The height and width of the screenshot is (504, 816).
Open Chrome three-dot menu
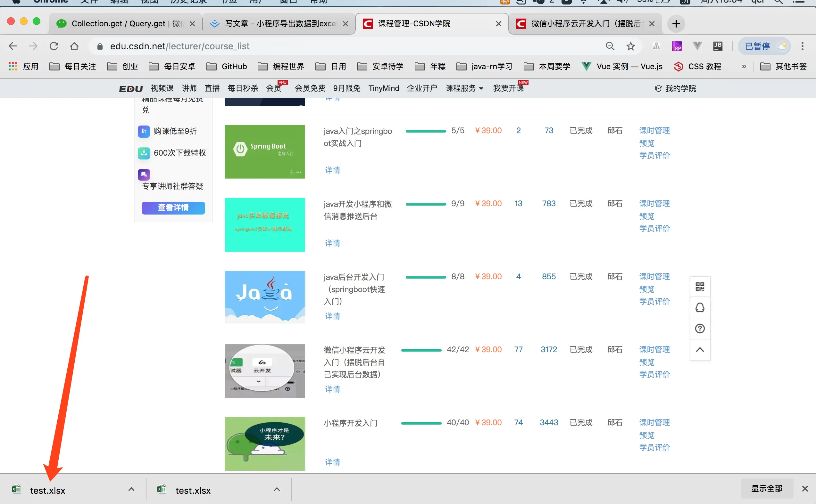(x=802, y=46)
